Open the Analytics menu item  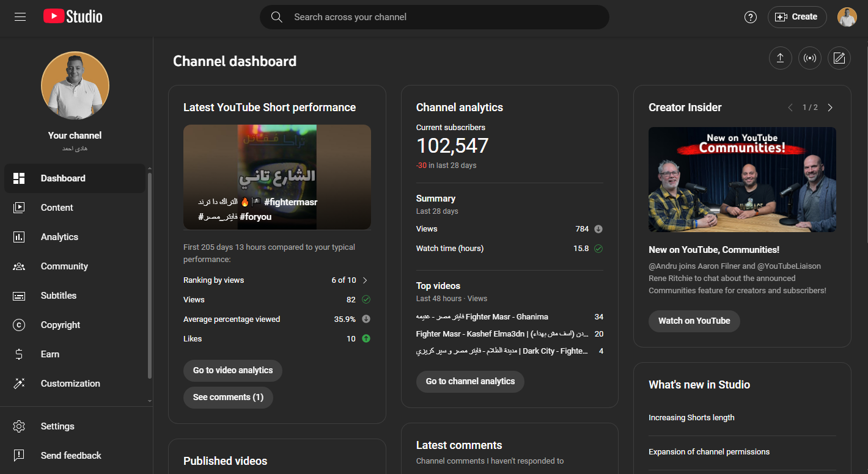pos(75,237)
